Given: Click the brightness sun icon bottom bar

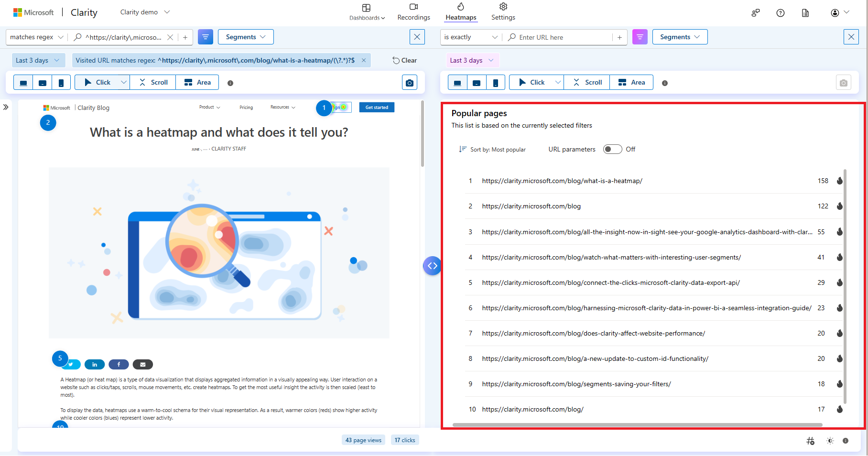Looking at the screenshot, I should pyautogui.click(x=830, y=441).
